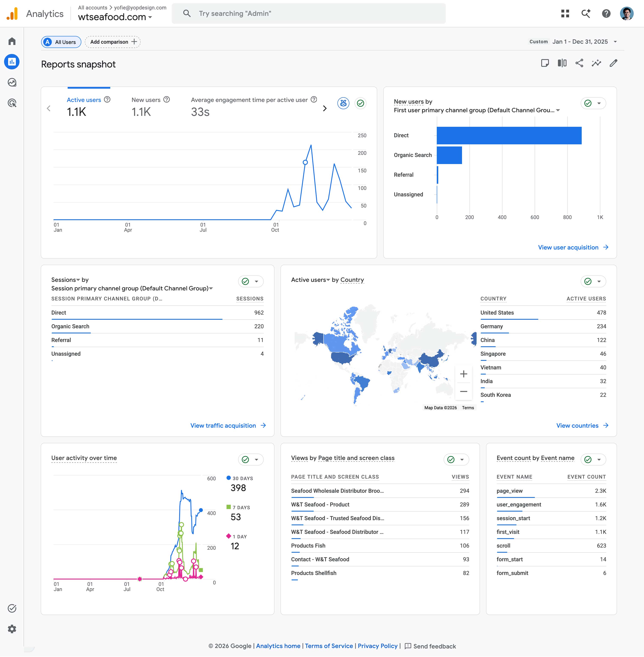This screenshot has height=657, width=644.
Task: Click the help icon next to Active users
Action: [107, 99]
